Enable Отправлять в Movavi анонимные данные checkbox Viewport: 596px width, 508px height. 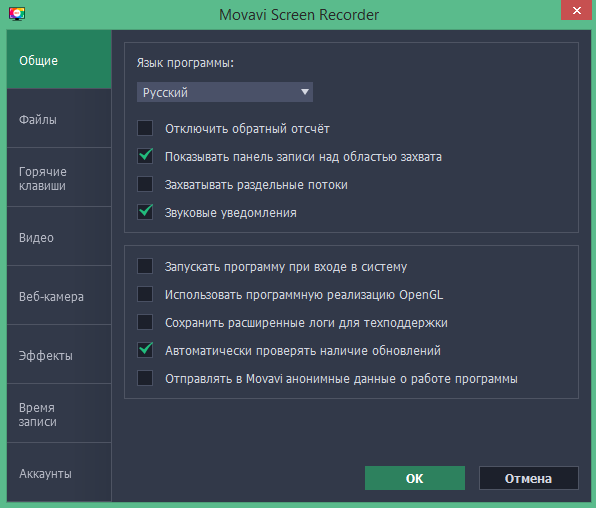coord(145,378)
